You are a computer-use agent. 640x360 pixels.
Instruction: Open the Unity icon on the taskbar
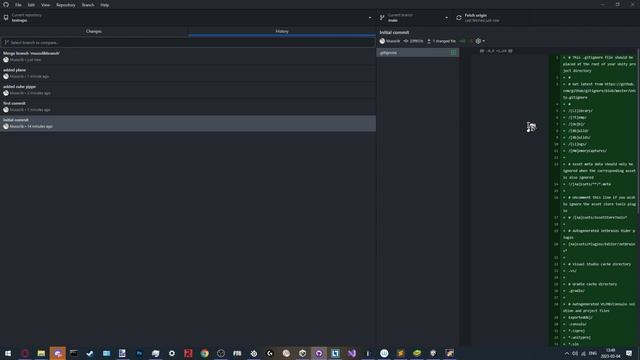302,353
